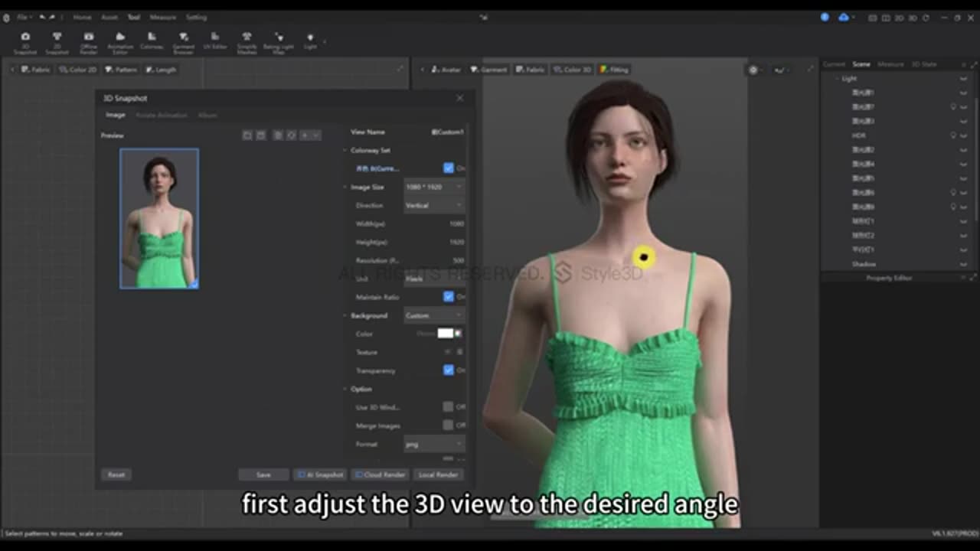980x551 pixels.
Task: Click the blue user account icon
Action: tap(825, 17)
